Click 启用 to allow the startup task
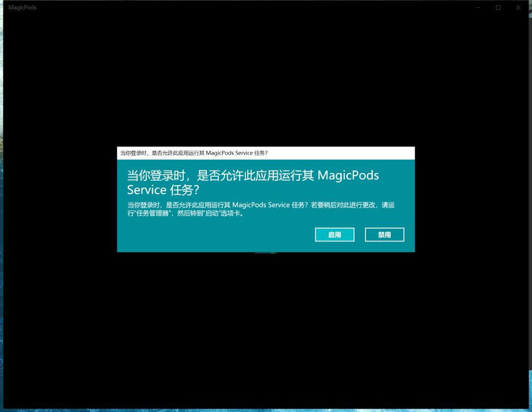532x412 pixels. coord(334,235)
